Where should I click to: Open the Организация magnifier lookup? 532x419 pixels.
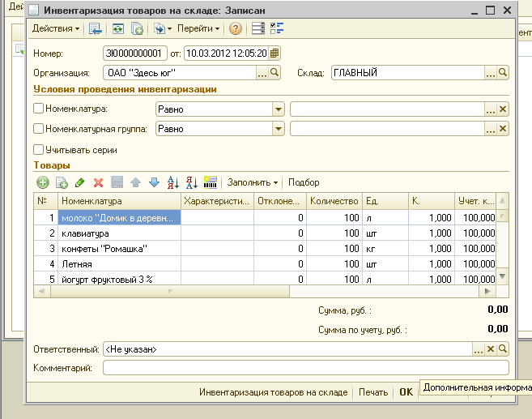[x=275, y=73]
